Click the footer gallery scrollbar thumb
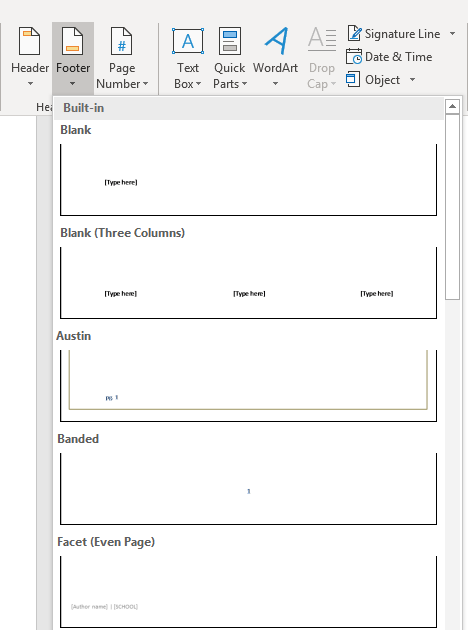Image resolution: width=468 pixels, height=630 pixels. point(452,207)
